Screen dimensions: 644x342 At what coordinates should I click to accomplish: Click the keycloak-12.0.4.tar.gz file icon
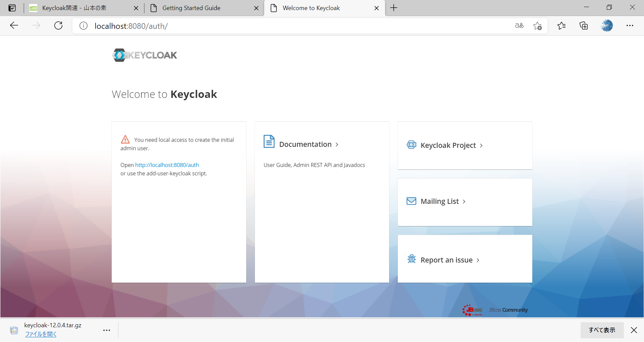[x=14, y=330]
